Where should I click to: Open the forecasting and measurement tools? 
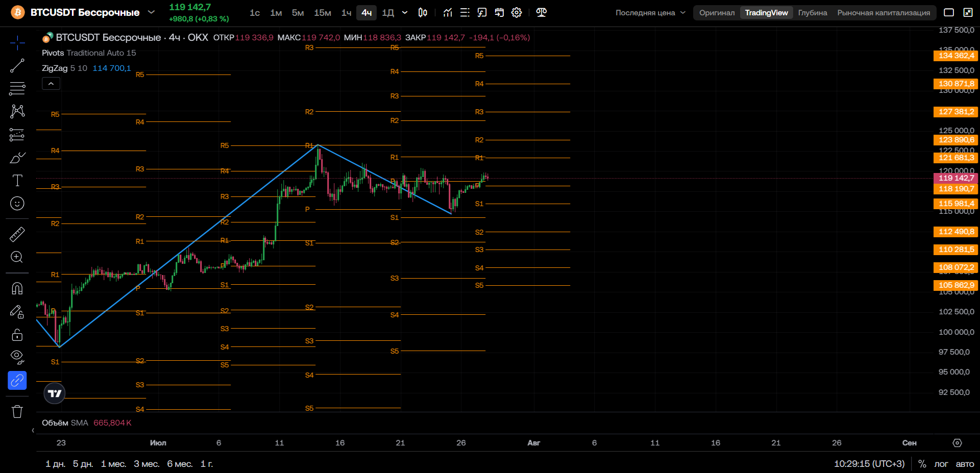point(17,135)
